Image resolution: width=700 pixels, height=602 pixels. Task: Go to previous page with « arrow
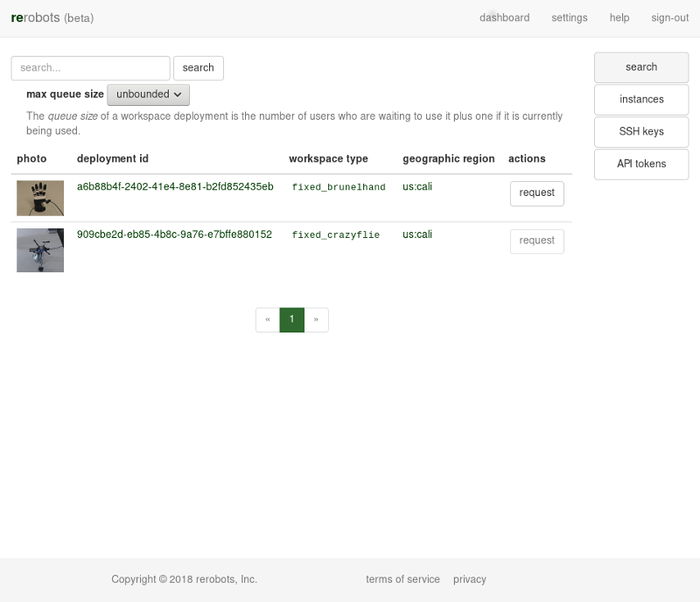268,319
